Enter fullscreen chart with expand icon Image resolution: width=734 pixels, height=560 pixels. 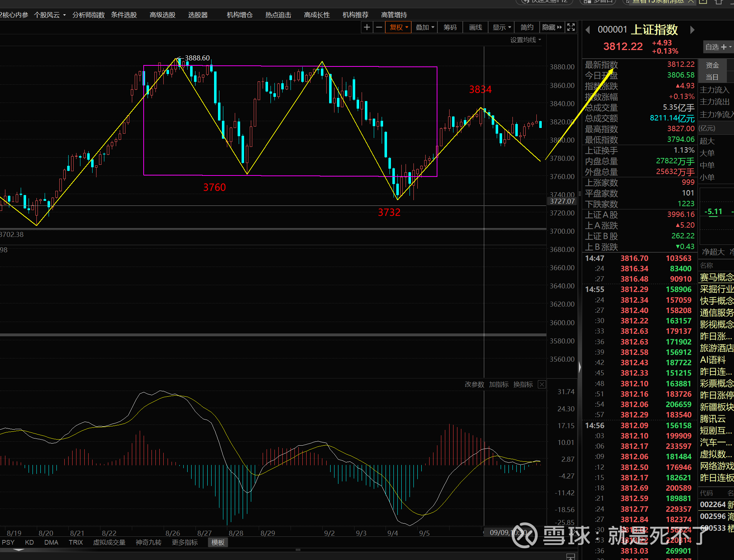pos(571,27)
